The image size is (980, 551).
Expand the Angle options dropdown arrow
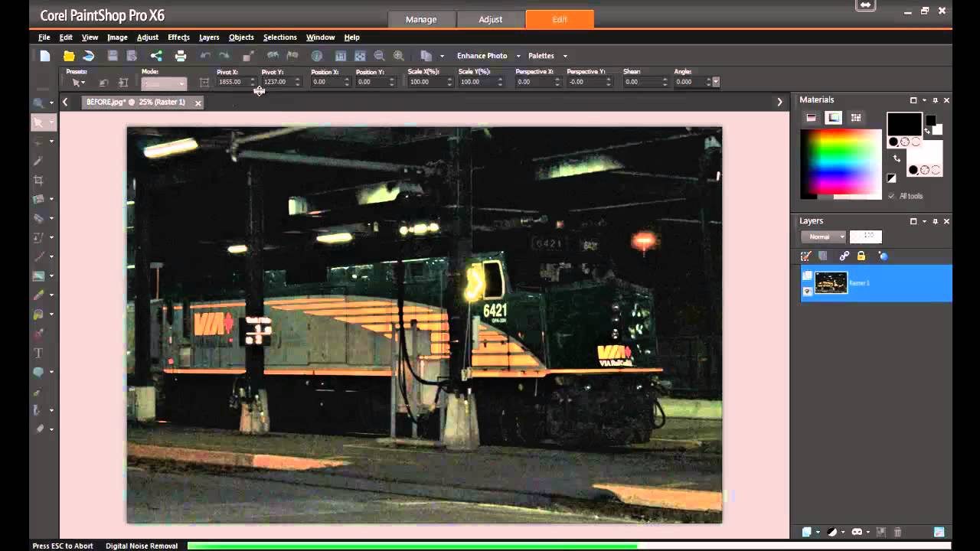click(x=716, y=82)
